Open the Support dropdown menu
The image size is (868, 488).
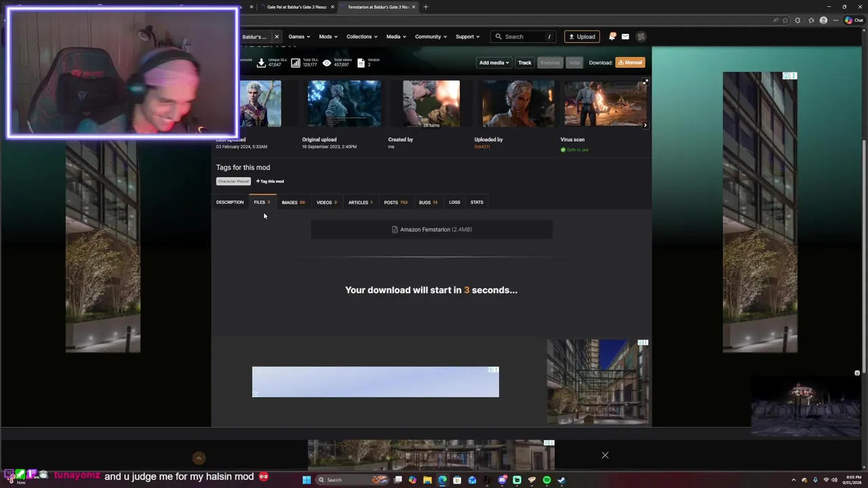tap(467, 37)
